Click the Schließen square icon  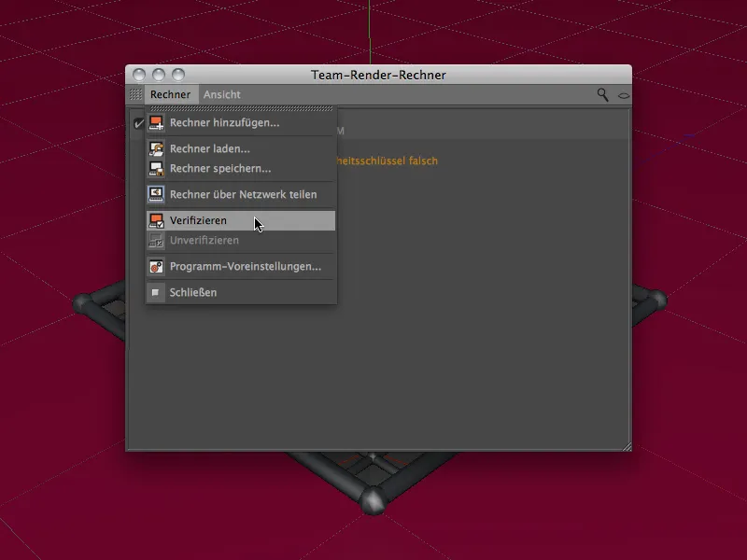click(156, 292)
